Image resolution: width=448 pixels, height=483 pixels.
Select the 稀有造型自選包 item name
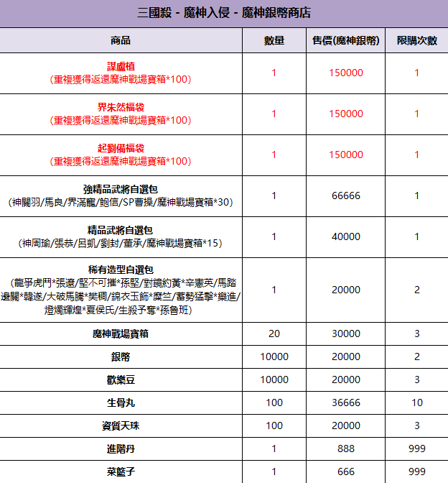[121, 269]
